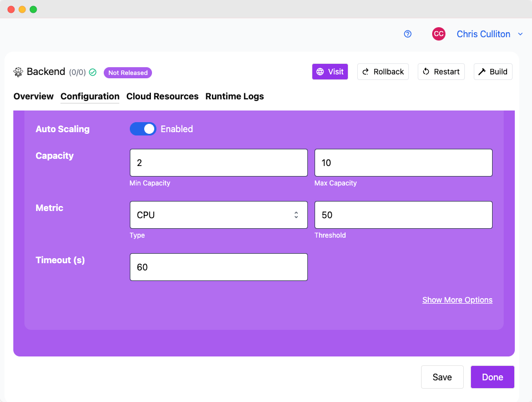Select the Configuration tab
Image resolution: width=532 pixels, height=402 pixels.
coord(90,97)
